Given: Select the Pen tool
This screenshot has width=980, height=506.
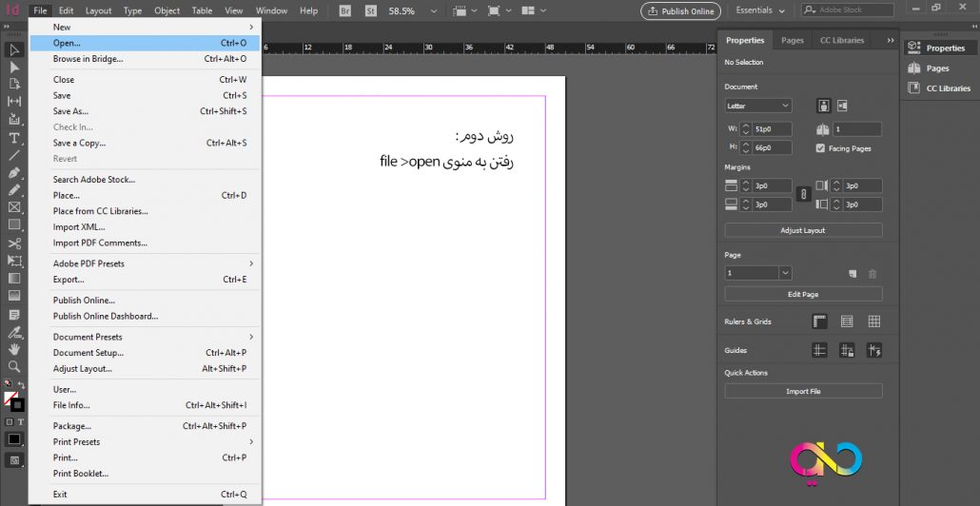Looking at the screenshot, I should click(x=13, y=172).
